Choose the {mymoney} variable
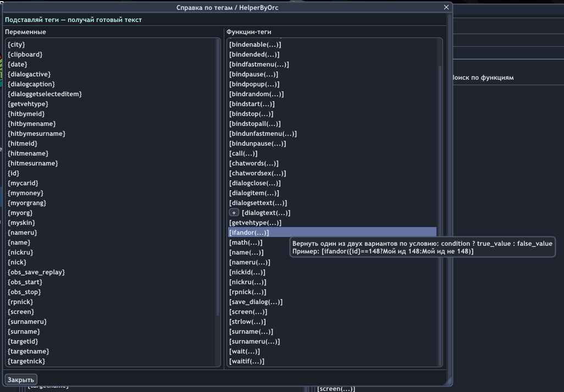564x392 pixels. tap(25, 193)
